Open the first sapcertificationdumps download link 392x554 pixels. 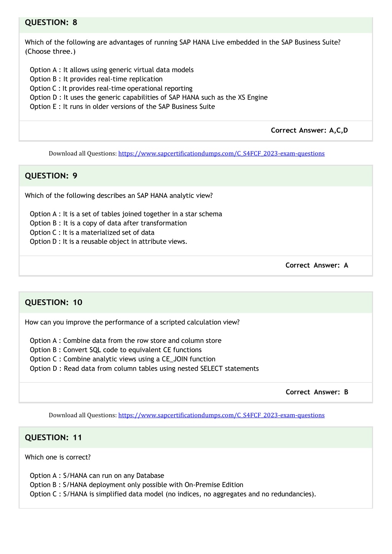click(221, 154)
